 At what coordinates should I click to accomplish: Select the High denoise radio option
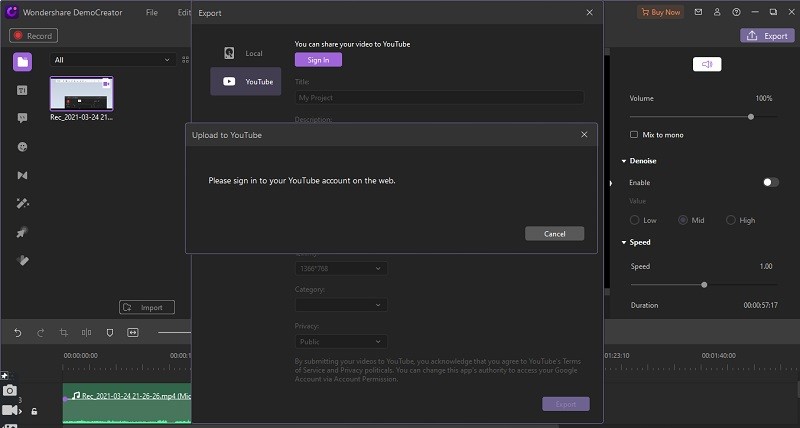[731, 220]
